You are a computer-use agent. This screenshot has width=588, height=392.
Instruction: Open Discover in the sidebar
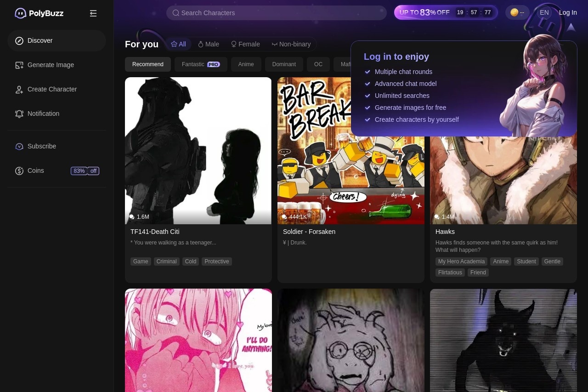(x=57, y=40)
